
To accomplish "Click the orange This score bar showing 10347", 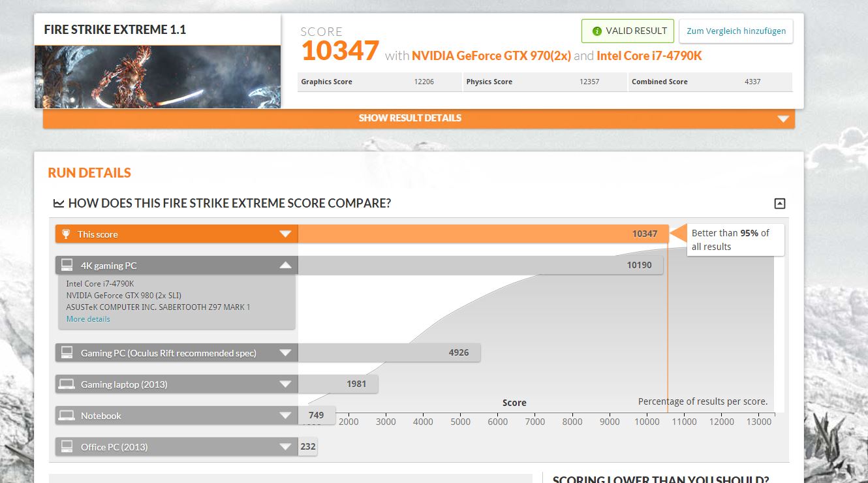I will (483, 234).
